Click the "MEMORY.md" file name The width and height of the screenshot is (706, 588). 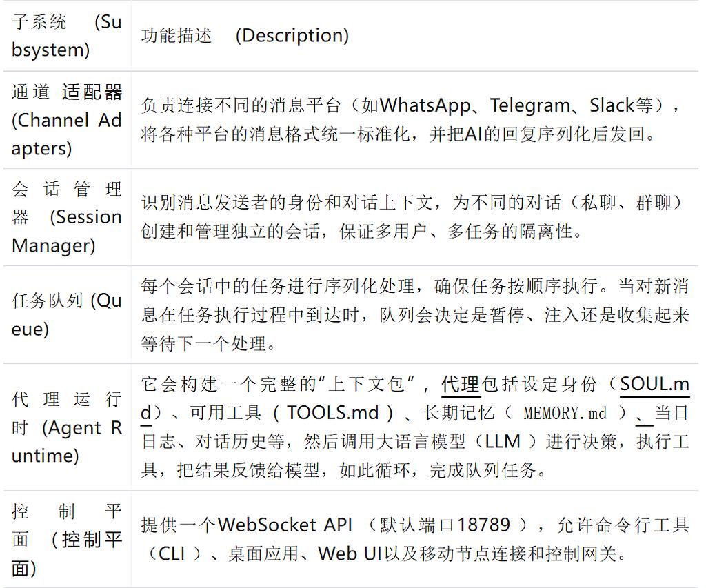(565, 414)
